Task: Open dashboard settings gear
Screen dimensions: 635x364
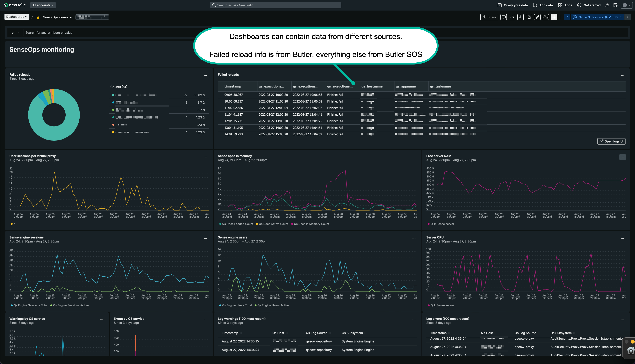Action: coord(546,17)
